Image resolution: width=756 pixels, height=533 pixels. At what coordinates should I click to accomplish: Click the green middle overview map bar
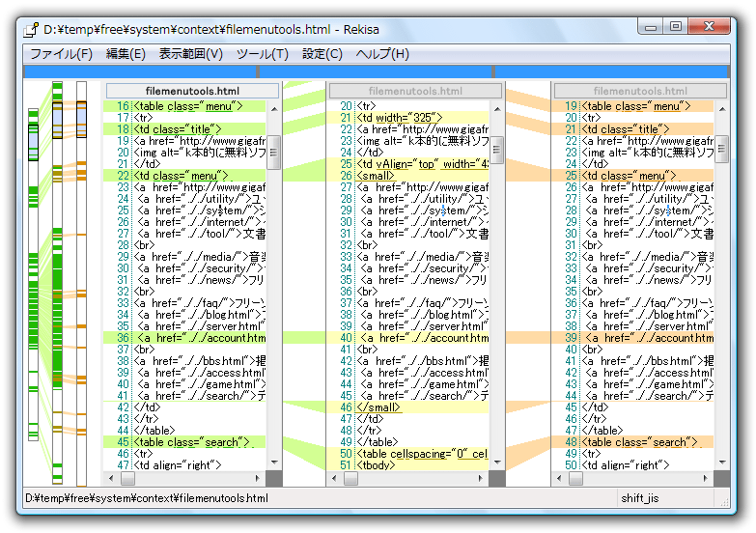pyautogui.click(x=57, y=283)
